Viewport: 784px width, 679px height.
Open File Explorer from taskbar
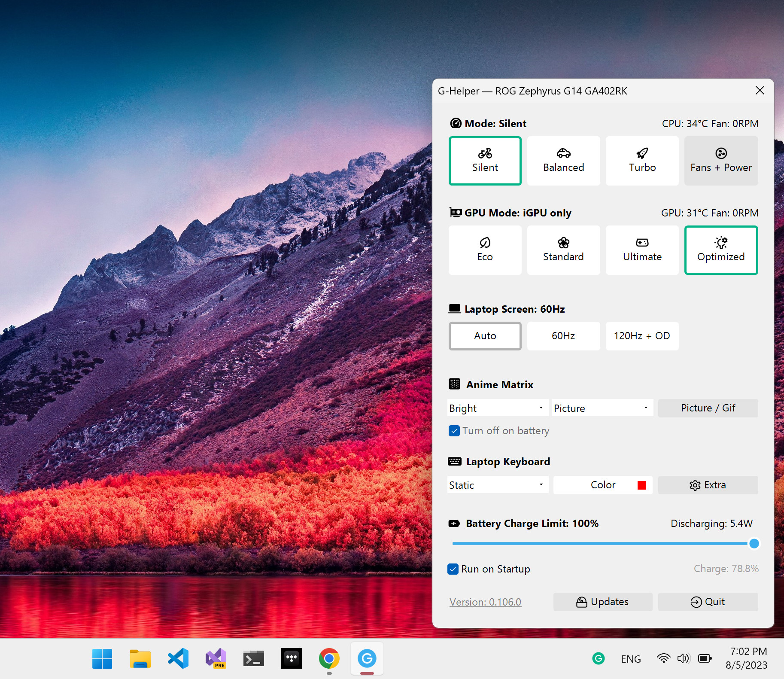pyautogui.click(x=140, y=658)
